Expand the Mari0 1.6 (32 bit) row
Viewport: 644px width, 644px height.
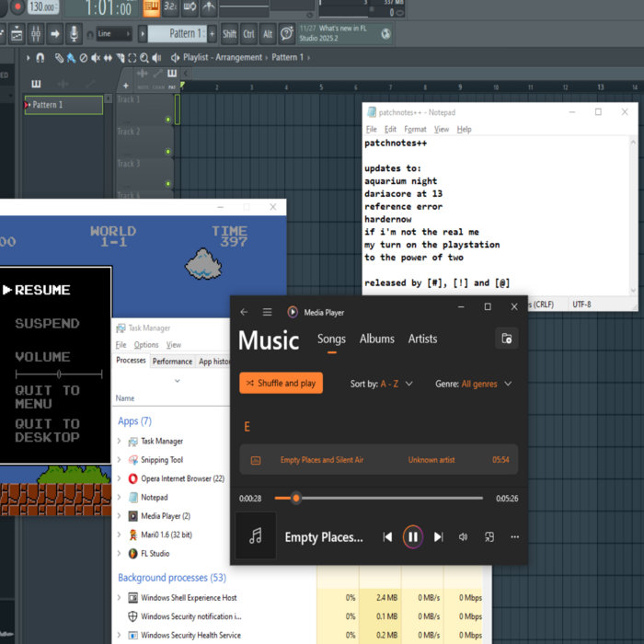click(119, 535)
